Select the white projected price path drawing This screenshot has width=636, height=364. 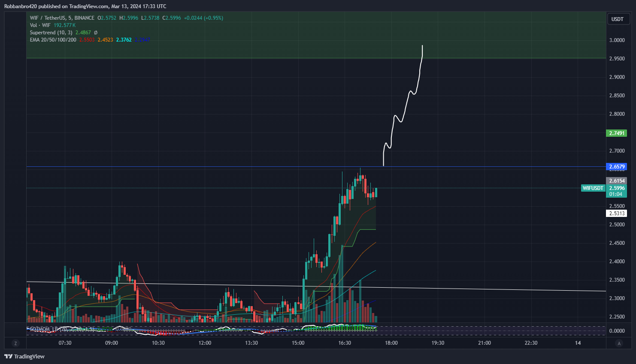coord(403,106)
